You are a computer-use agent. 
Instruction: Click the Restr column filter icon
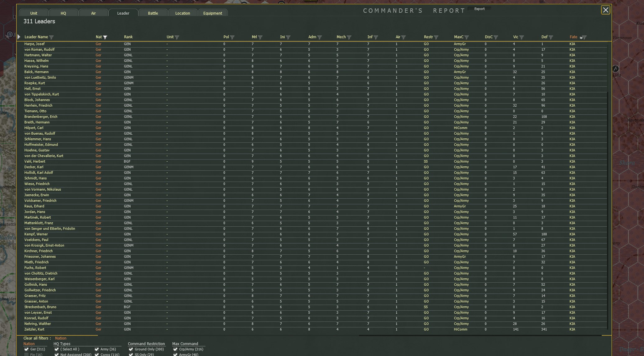[436, 37]
